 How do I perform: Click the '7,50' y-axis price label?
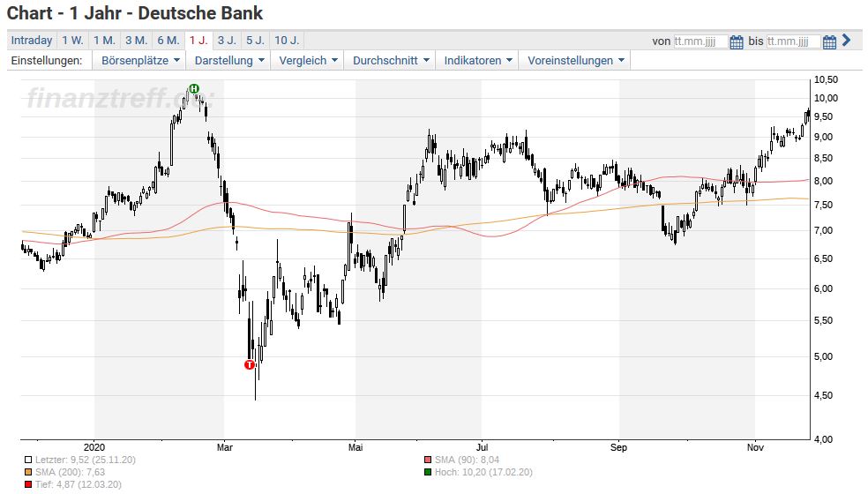point(823,206)
